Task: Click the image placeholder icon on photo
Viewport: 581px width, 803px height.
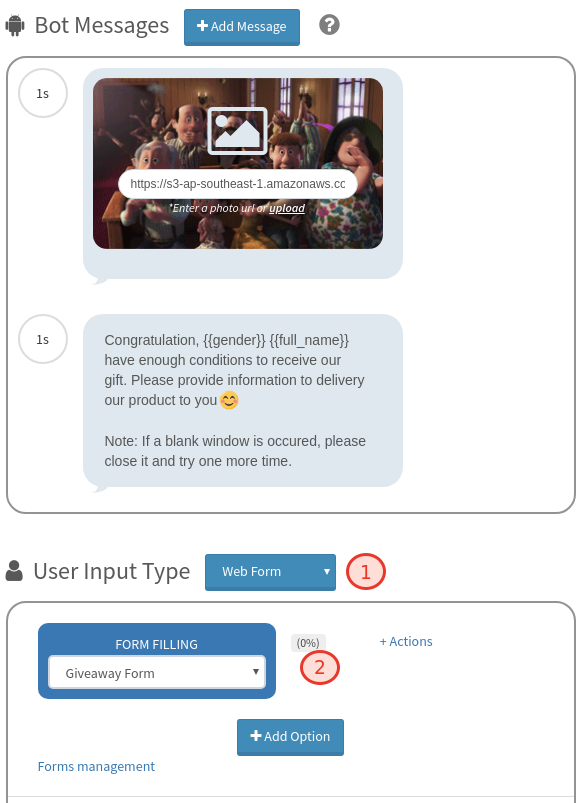Action: coord(238,131)
